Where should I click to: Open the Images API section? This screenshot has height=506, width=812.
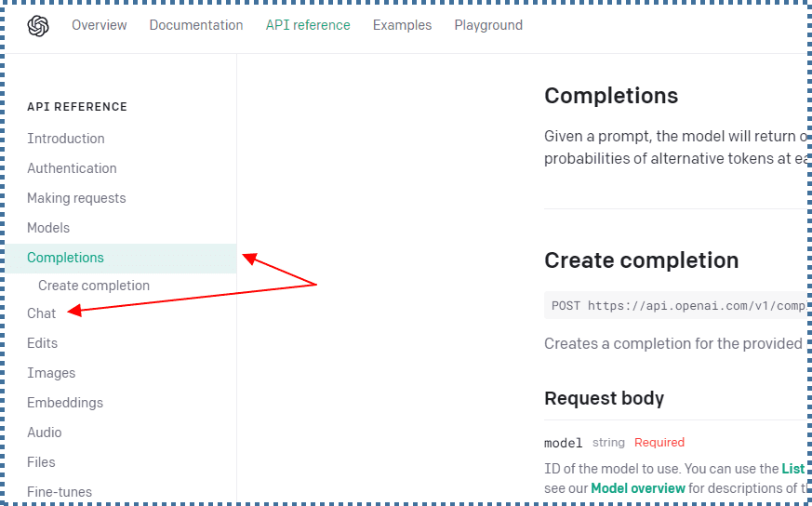click(x=51, y=373)
